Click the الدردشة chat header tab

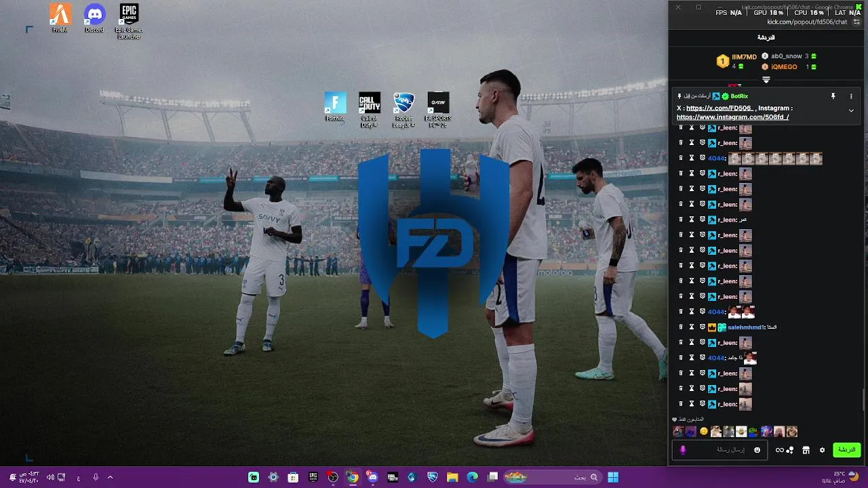coord(766,37)
